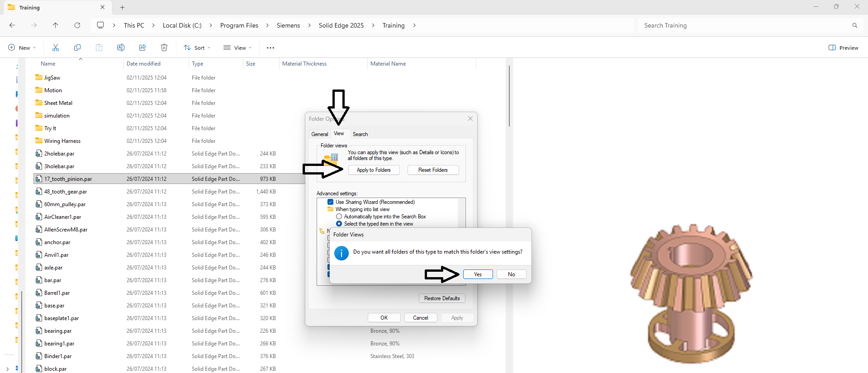Screen dimensions: 868x373
Task: Select the Training window tab
Action: [x=57, y=8]
